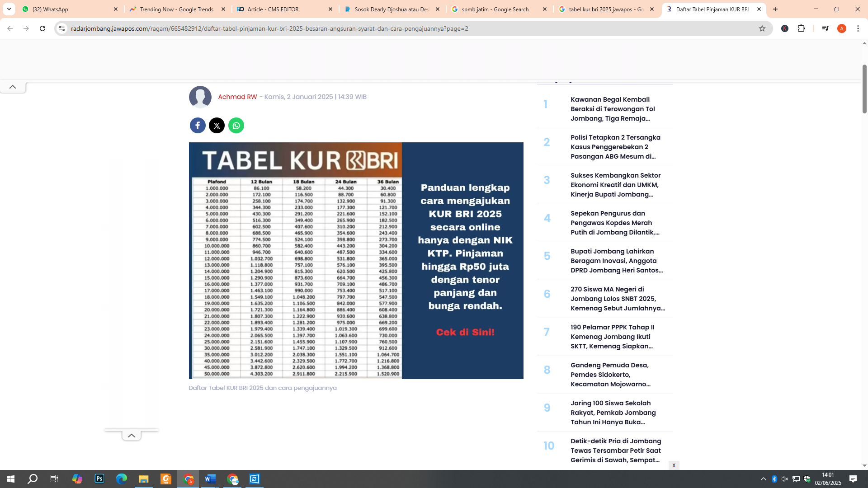Open Chrome profile avatar
Image resolution: width=868 pixels, height=488 pixels.
click(842, 28)
